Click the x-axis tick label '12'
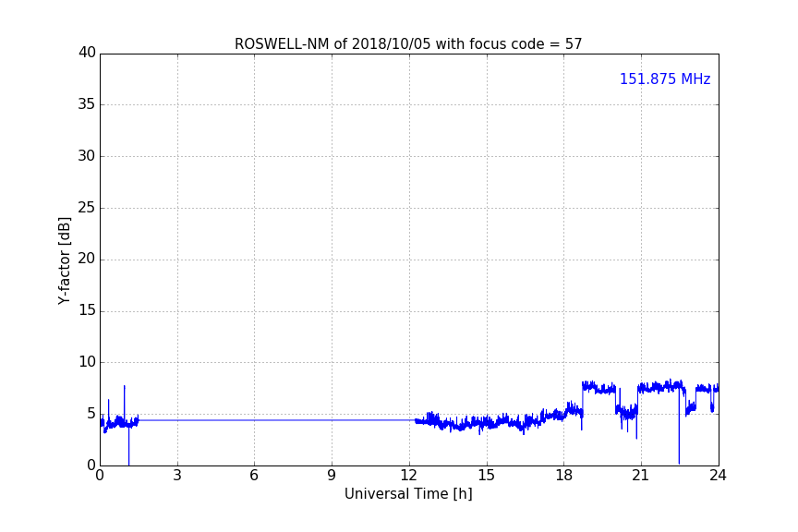Viewport: 798px width, 532px height. [x=409, y=476]
